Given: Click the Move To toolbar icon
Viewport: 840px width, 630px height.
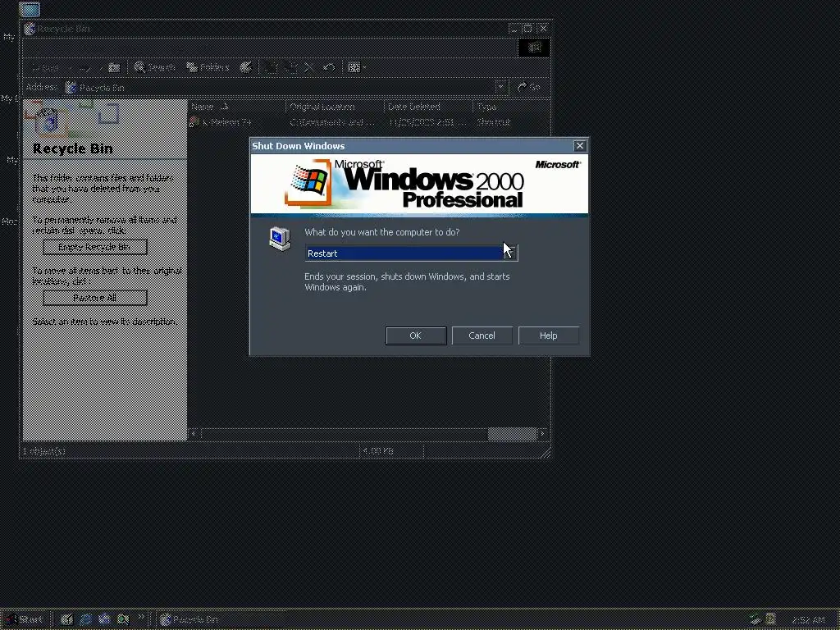Looking at the screenshot, I should [271, 67].
